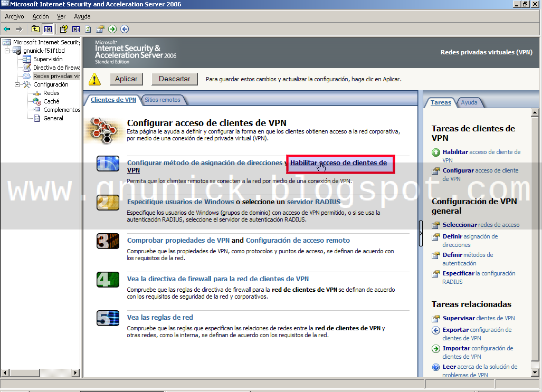
Task: Select the Tareas tab
Action: pyautogui.click(x=441, y=102)
